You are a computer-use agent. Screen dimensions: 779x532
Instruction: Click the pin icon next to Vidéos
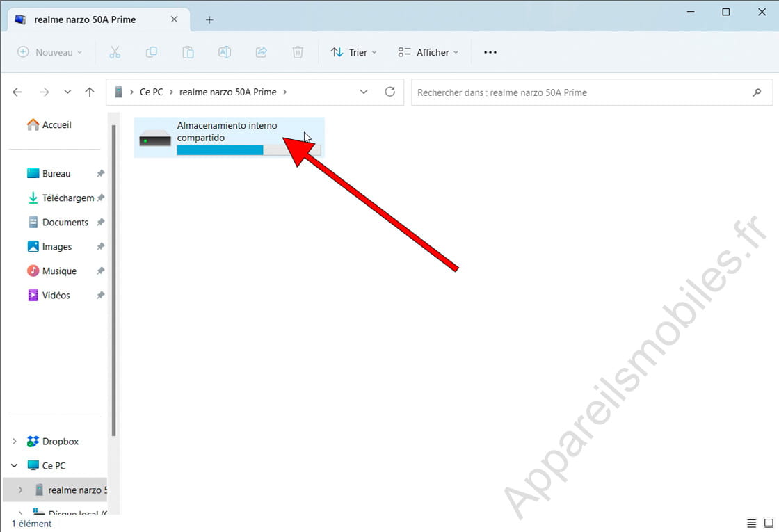coord(101,295)
